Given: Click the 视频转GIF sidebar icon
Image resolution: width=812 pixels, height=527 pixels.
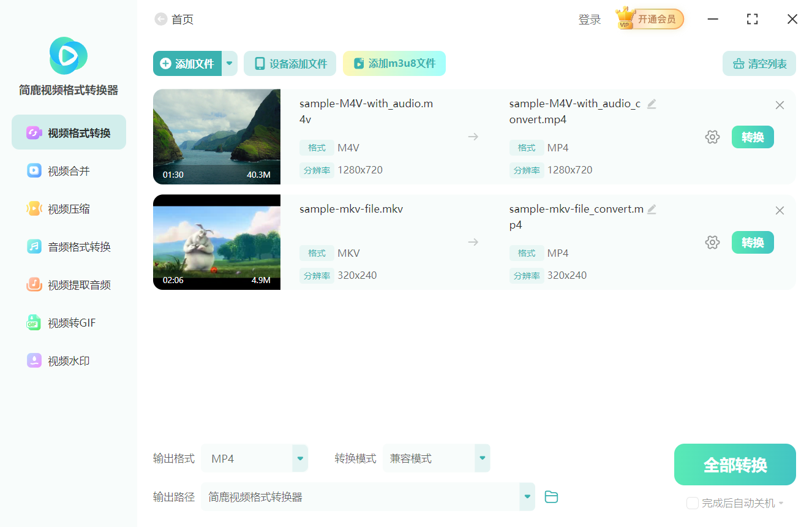Looking at the screenshot, I should [34, 322].
